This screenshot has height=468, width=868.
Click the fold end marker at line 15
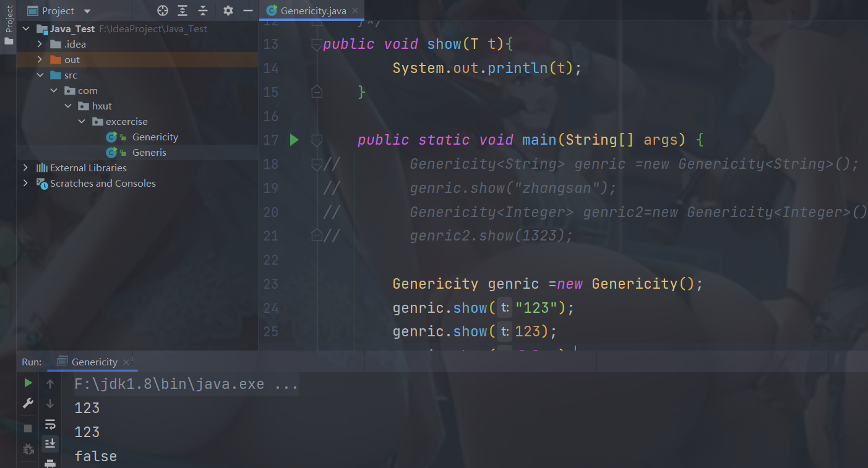317,92
